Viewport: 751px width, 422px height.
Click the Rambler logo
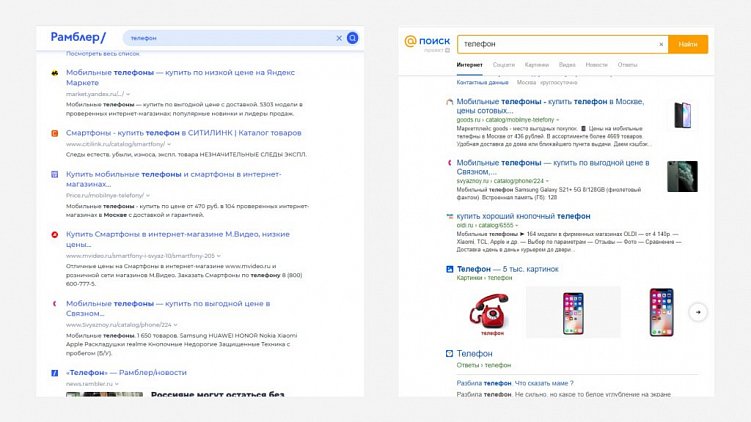point(78,37)
